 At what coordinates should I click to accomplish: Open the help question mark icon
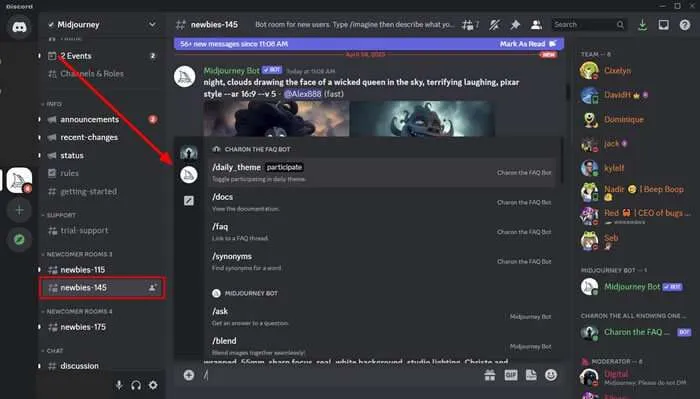point(685,25)
